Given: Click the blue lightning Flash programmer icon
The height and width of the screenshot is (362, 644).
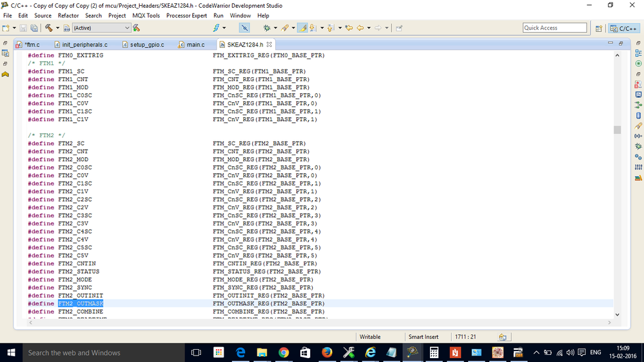Looking at the screenshot, I should 216,28.
